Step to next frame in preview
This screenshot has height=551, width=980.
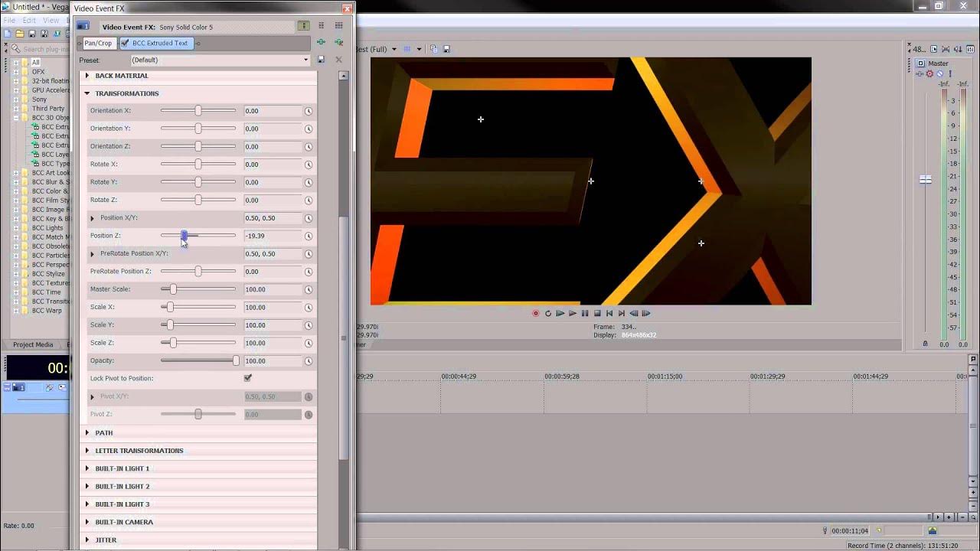pyautogui.click(x=646, y=313)
